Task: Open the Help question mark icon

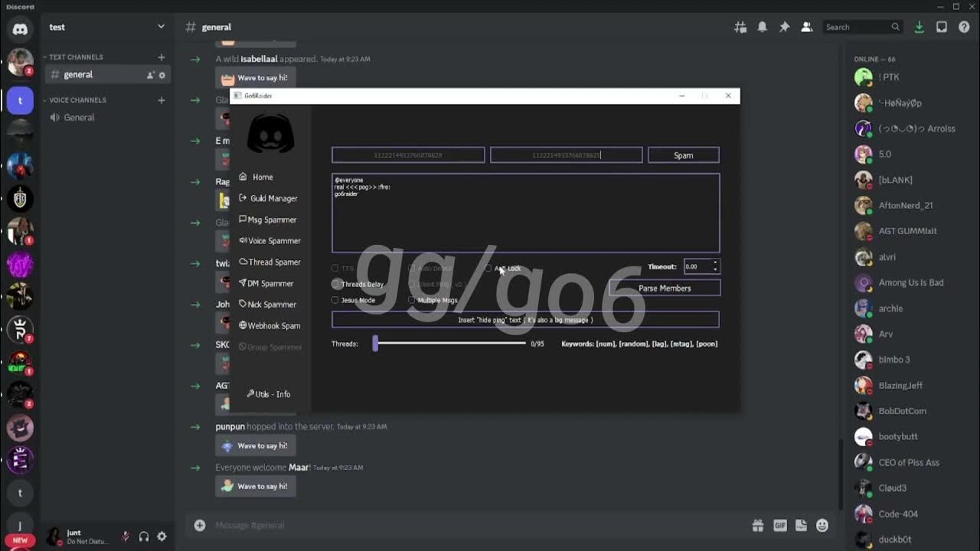Action: point(964,27)
